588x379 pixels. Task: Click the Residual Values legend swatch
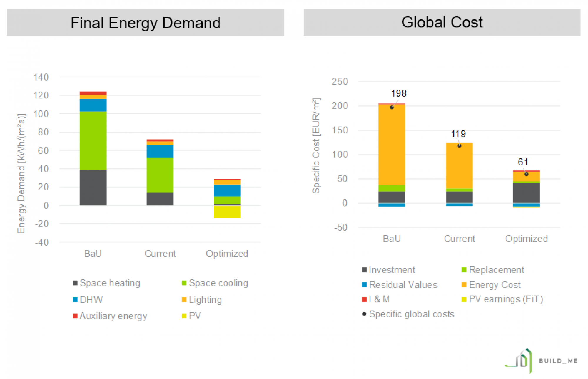pos(364,284)
